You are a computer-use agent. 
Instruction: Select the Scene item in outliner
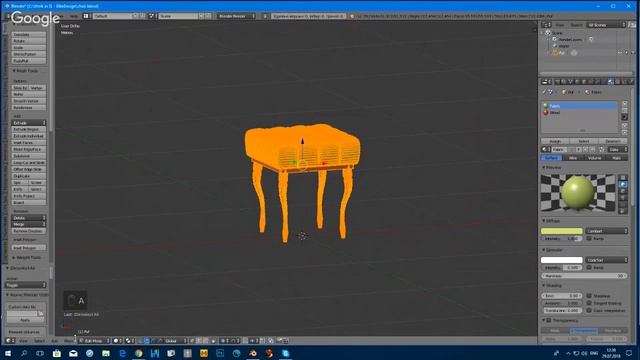(557, 33)
